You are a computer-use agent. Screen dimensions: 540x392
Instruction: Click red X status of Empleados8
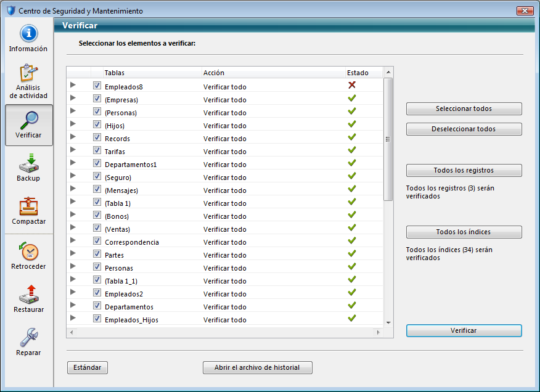pos(351,85)
